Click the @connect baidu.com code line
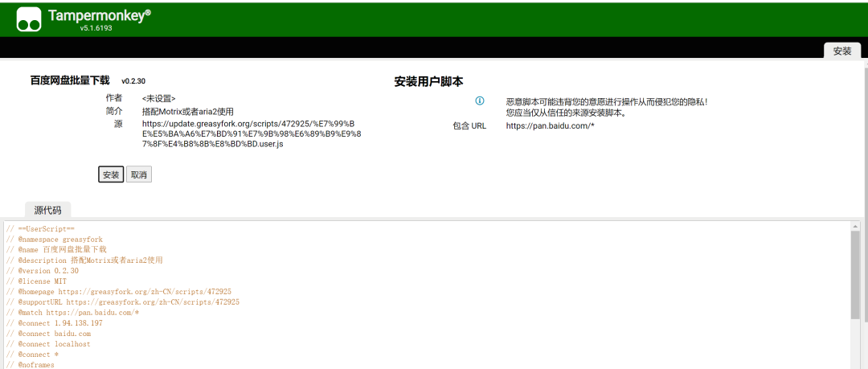The height and width of the screenshot is (369, 868). tap(48, 334)
